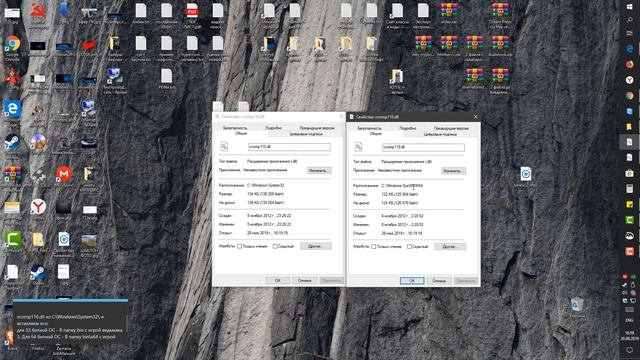Click the Windows Start button
640x360 pixels.
pos(629,7)
